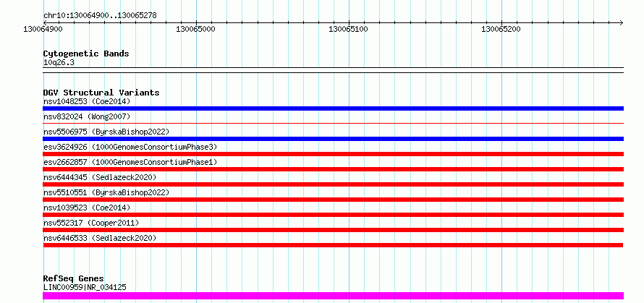This screenshot has width=644, height=303.
Task: Select nsv1039523 (Coe2014) label
Action: [x=87, y=208]
